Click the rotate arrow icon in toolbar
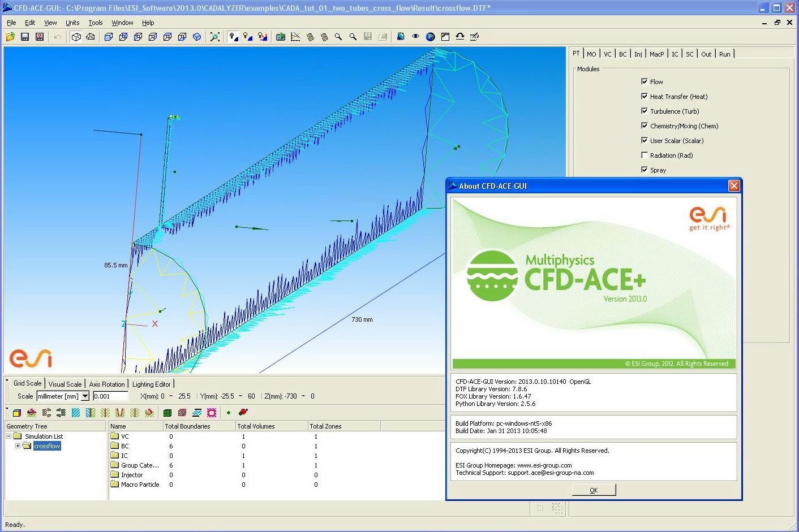This screenshot has height=532, width=799. coord(460,37)
